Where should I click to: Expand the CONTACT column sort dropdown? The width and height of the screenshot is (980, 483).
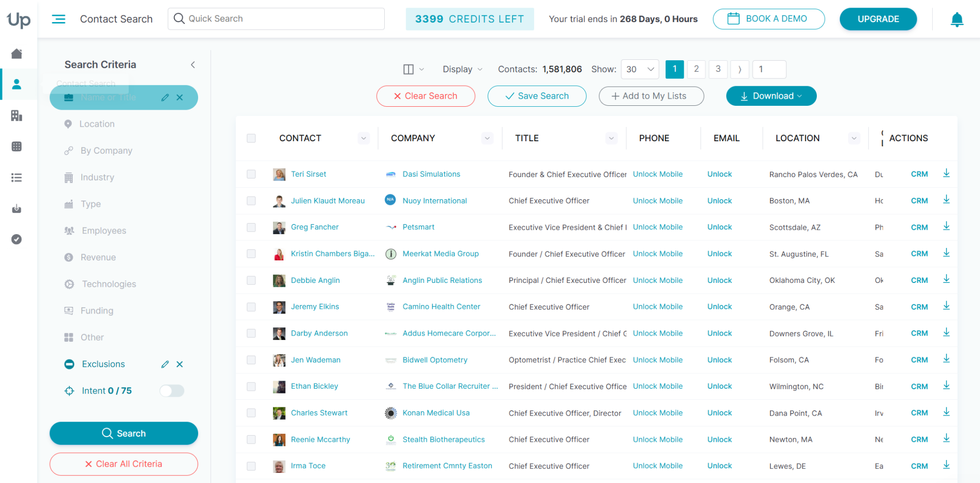(x=364, y=138)
